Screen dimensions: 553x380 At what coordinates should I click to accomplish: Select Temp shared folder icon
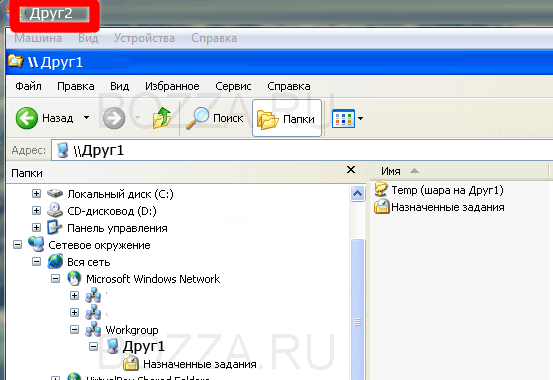(x=381, y=189)
